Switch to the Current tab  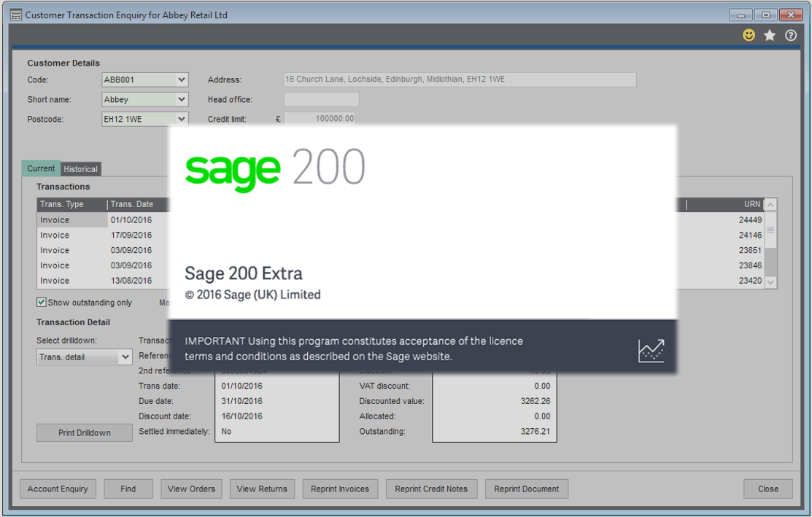(x=41, y=168)
